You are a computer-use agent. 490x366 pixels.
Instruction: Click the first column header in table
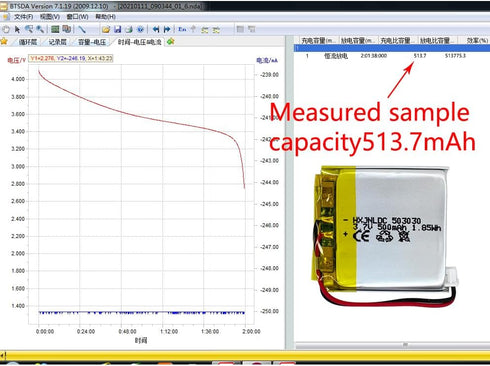[319, 40]
